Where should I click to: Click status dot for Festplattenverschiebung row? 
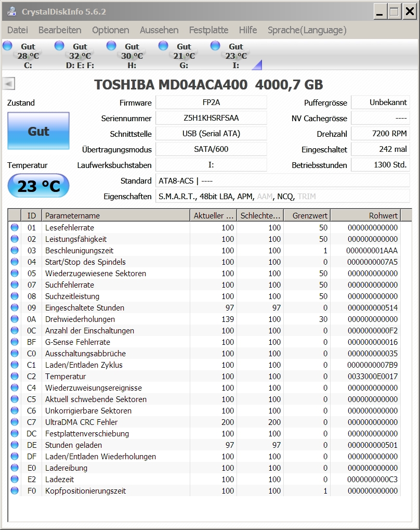[x=15, y=434]
